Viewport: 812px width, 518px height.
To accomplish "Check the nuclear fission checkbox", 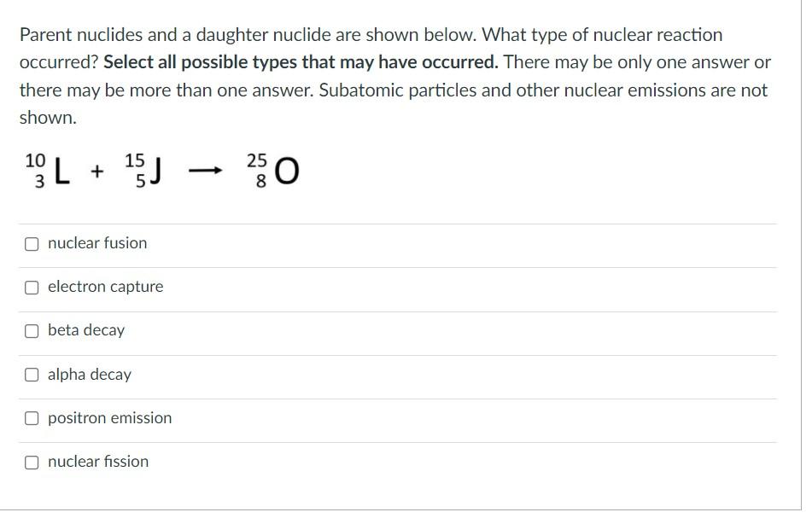I will 32,462.
